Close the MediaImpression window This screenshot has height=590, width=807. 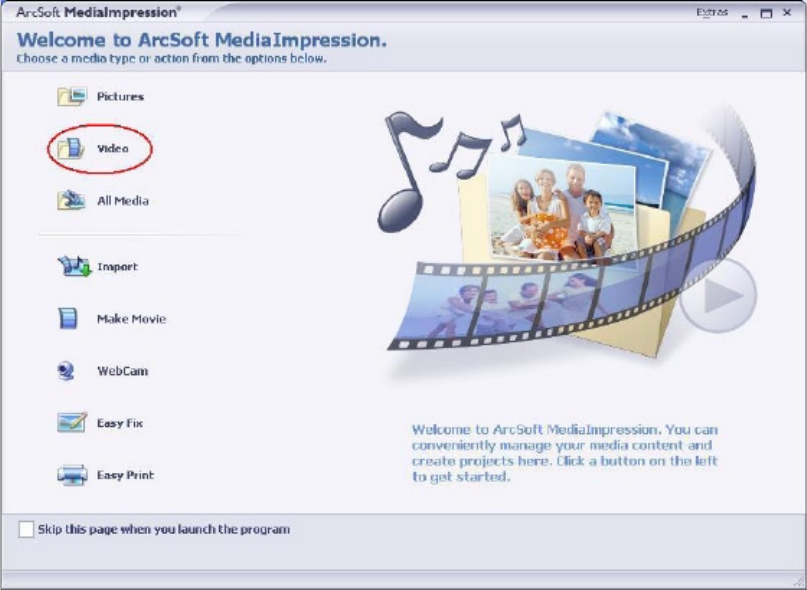pos(787,12)
